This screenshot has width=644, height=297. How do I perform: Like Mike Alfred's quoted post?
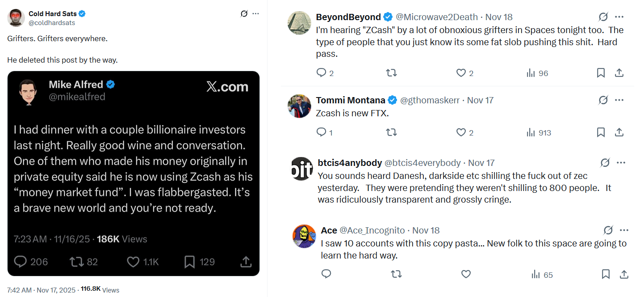coord(133,262)
